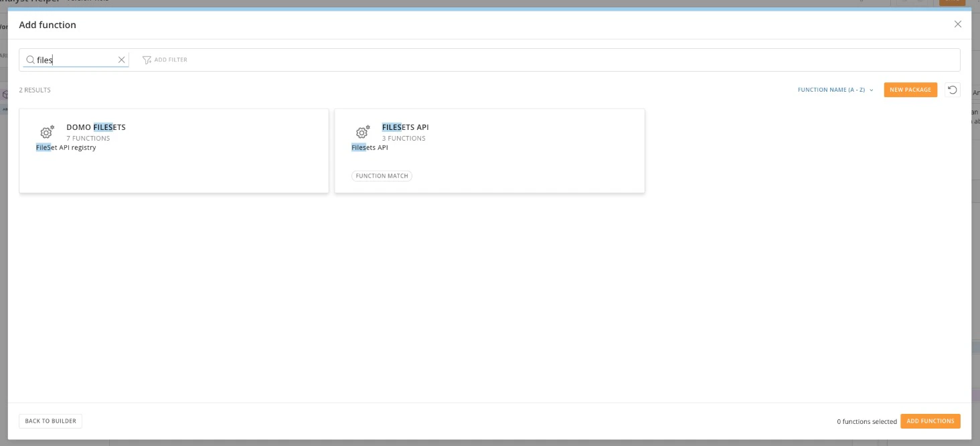Image resolution: width=980 pixels, height=446 pixels.
Task: Click the FileSets API title text
Action: click(x=406, y=127)
